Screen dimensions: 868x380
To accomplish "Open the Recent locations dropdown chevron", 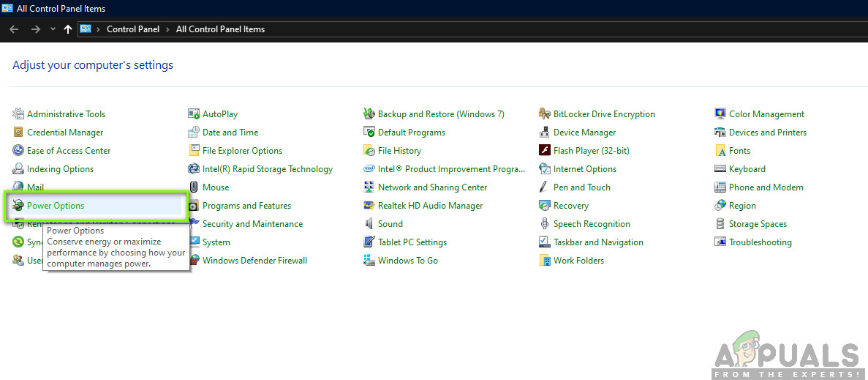I will tap(53, 29).
